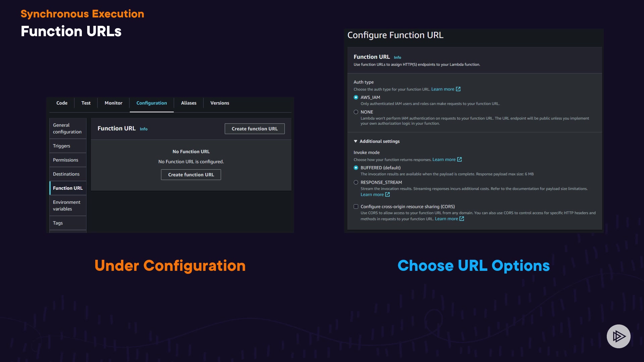Screen dimensions: 644x362
Task: Click the Create function URL button in the Function URL header
Action: pos(255,129)
